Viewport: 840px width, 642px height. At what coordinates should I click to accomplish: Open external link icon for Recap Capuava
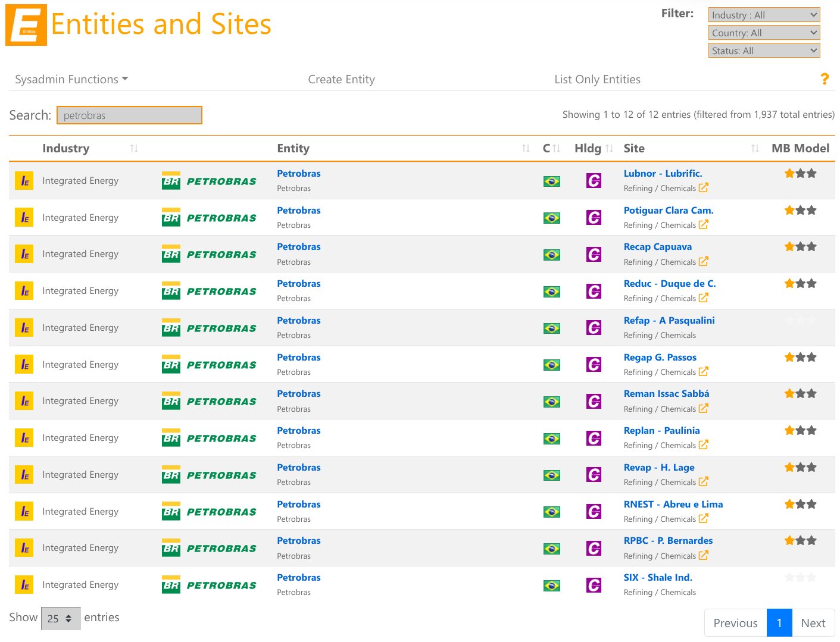[x=704, y=261]
